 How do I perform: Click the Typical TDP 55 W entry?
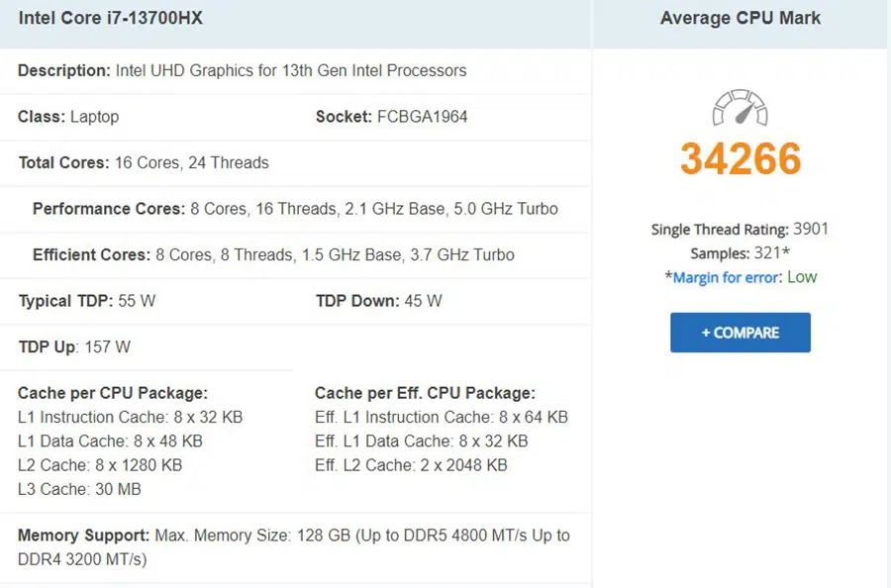(x=87, y=301)
